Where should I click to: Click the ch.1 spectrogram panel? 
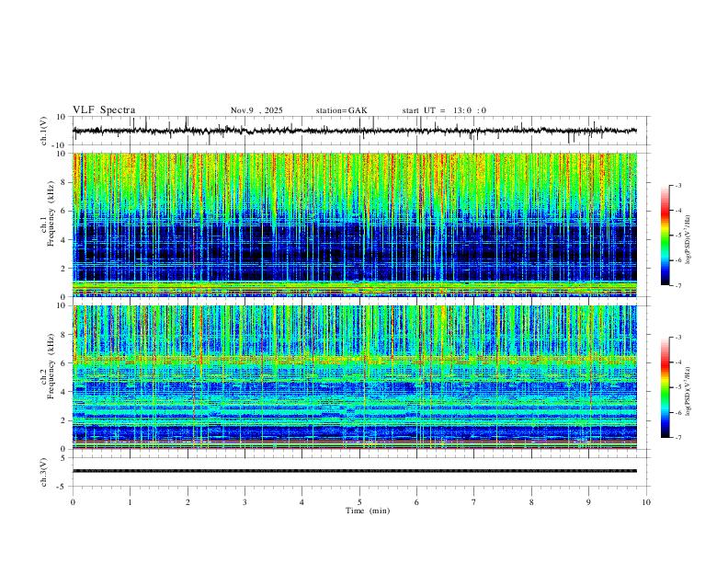point(355,224)
